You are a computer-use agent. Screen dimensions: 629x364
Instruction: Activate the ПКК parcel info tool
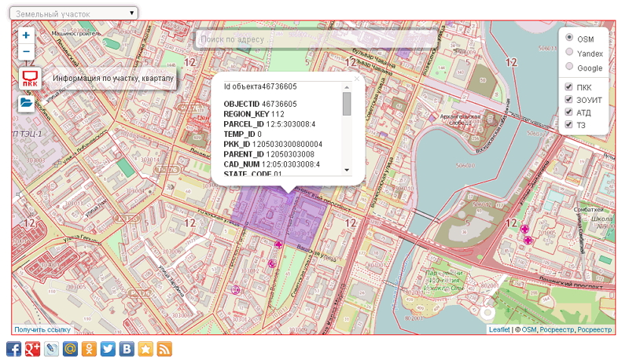(x=30, y=78)
